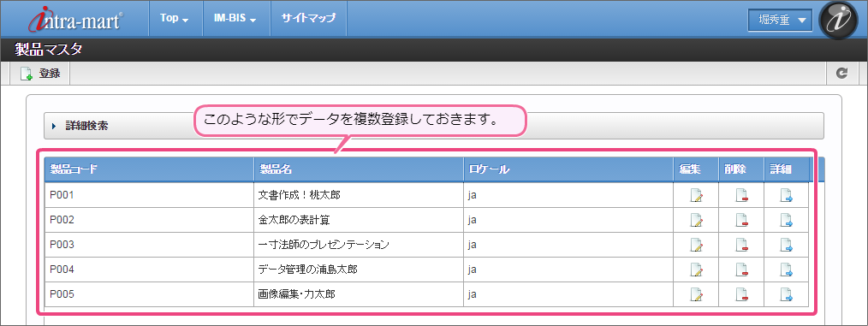The height and width of the screenshot is (326, 868).
Task: Open the P005 detail icon
Action: pyautogui.click(x=786, y=294)
